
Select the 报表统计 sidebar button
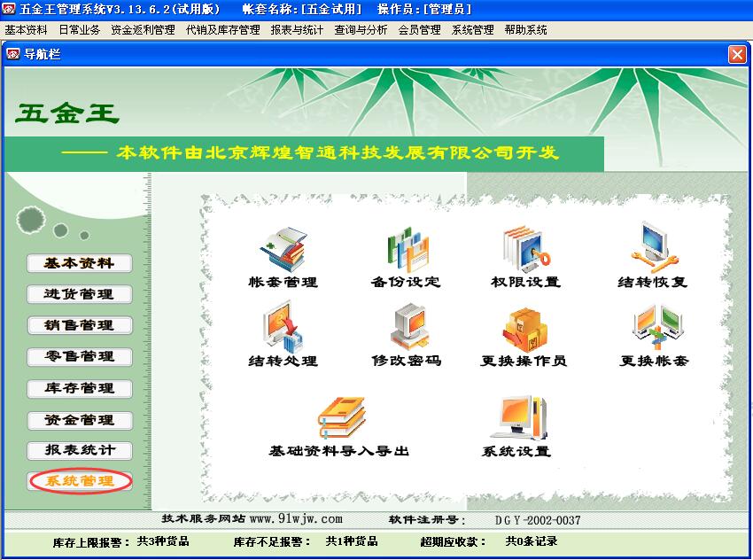[79, 450]
